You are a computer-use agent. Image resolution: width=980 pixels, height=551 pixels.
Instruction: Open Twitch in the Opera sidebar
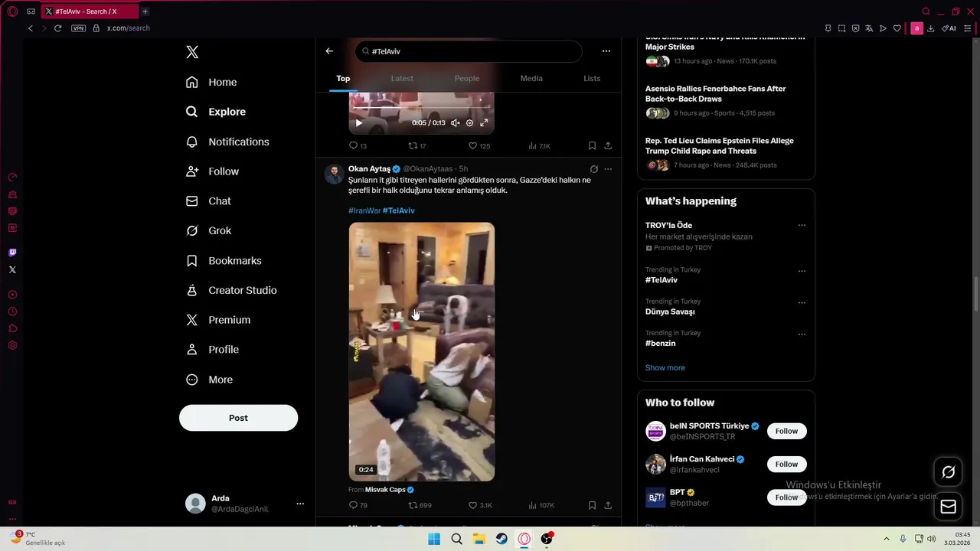[x=12, y=253]
